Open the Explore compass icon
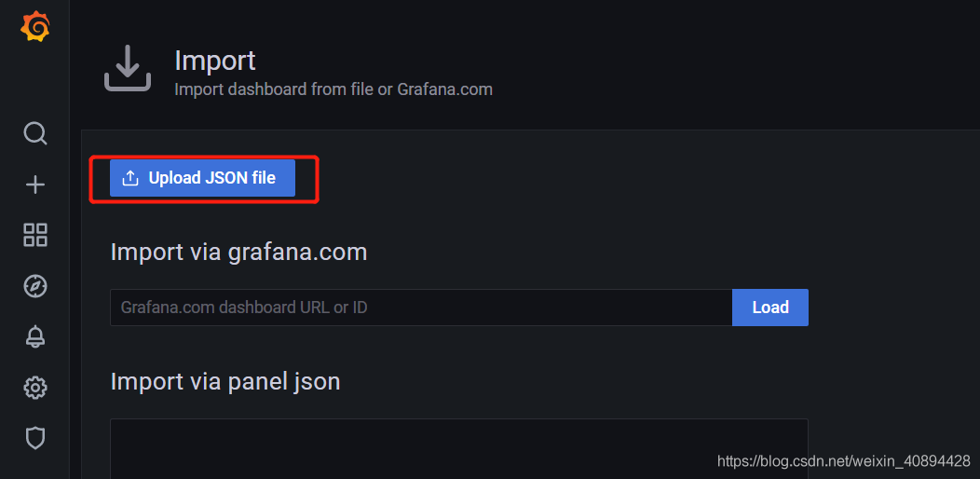The width and height of the screenshot is (980, 479). click(35, 286)
